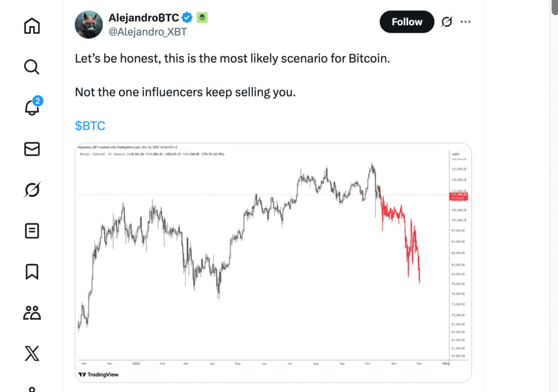
Task: Open the Lists icon in sidebar
Action: click(x=32, y=231)
